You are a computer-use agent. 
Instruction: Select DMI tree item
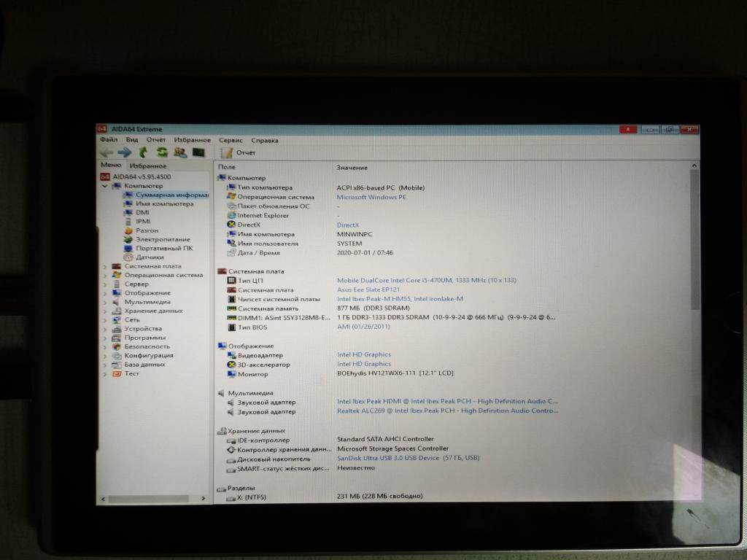pyautogui.click(x=142, y=212)
